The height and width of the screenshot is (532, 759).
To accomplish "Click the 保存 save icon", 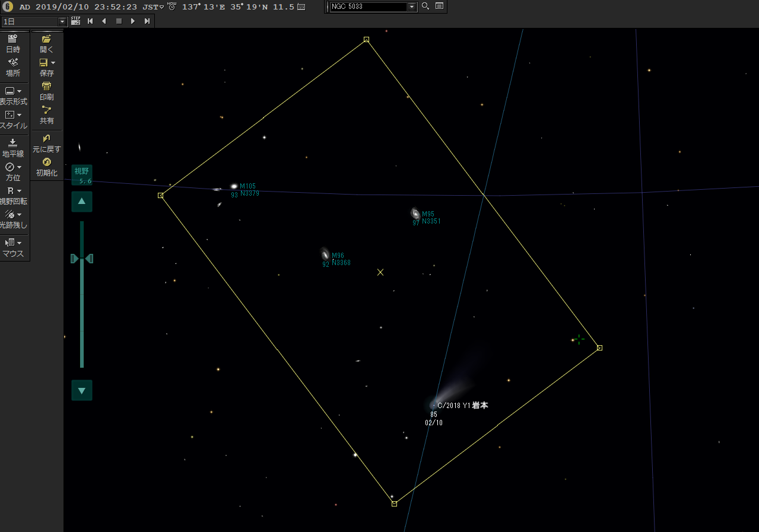I will 43,62.
